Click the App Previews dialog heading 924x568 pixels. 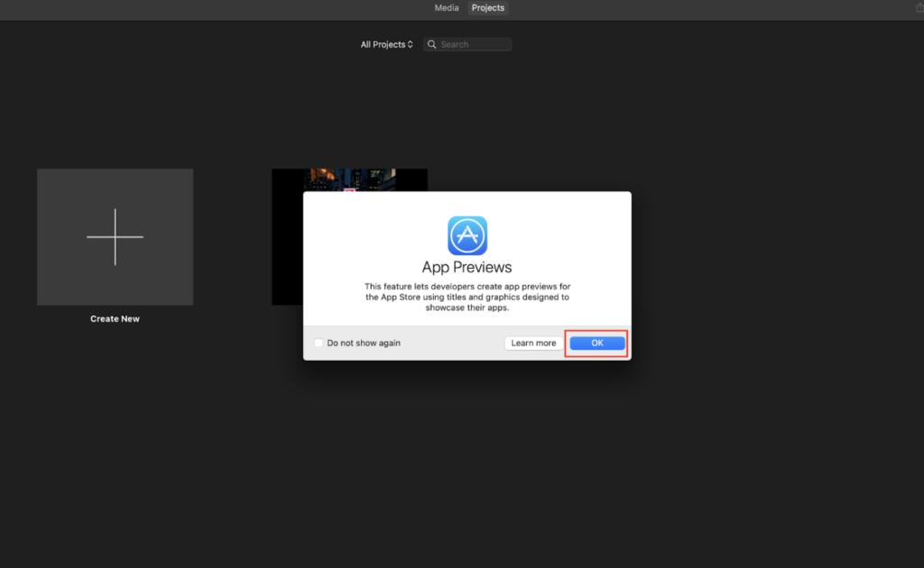(467, 268)
